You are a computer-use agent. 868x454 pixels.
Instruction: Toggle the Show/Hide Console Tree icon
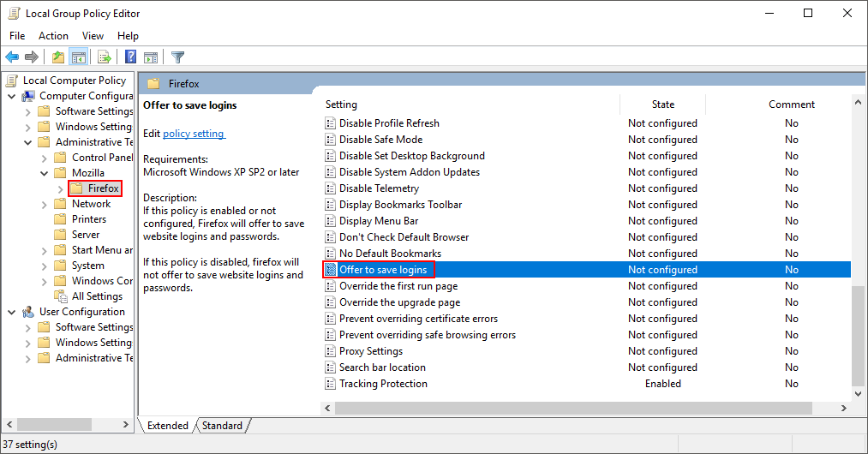pos(79,57)
